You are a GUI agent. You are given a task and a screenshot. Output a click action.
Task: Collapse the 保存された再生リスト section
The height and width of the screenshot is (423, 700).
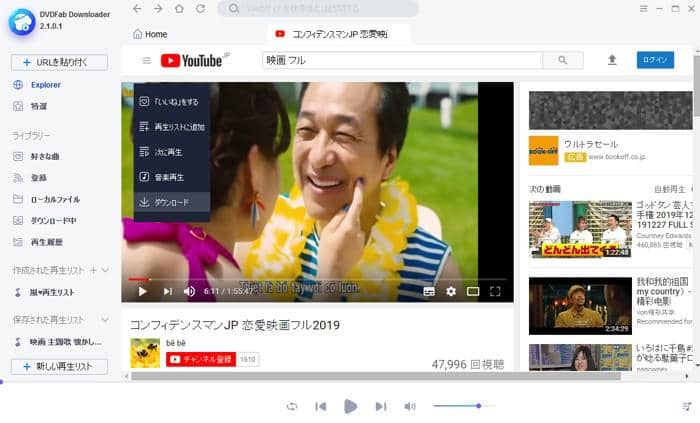[x=105, y=320]
